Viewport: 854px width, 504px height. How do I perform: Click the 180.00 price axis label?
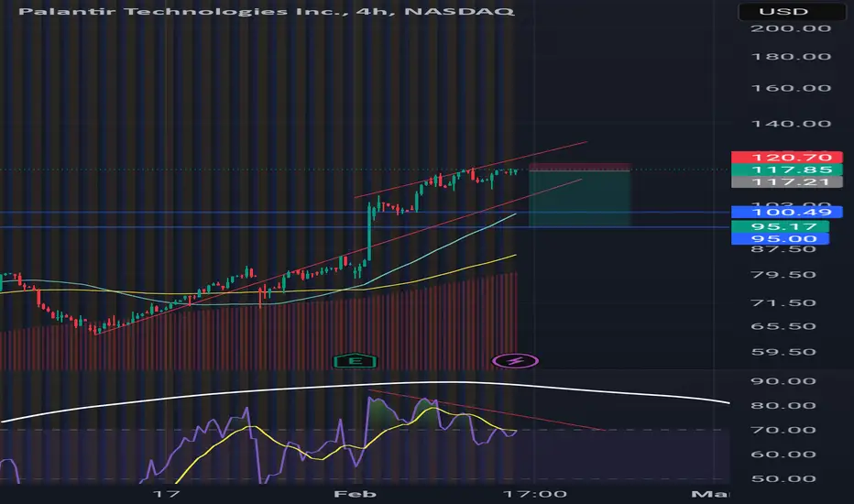point(791,57)
